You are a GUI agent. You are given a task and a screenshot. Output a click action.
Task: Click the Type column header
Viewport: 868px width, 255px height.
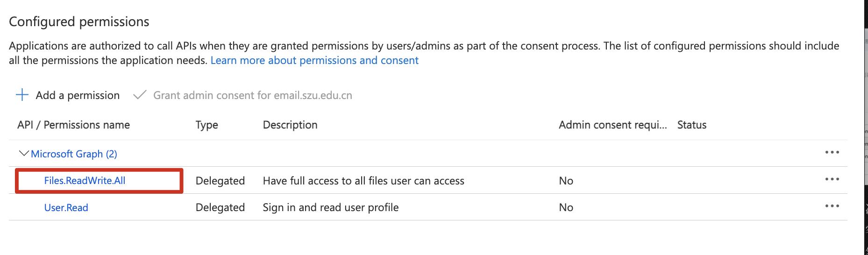(206, 125)
